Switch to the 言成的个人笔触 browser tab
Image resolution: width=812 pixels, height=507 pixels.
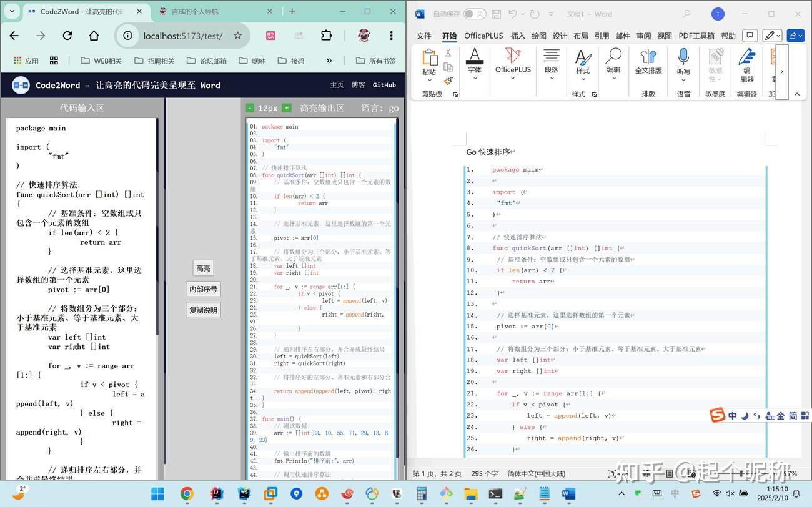[206, 11]
